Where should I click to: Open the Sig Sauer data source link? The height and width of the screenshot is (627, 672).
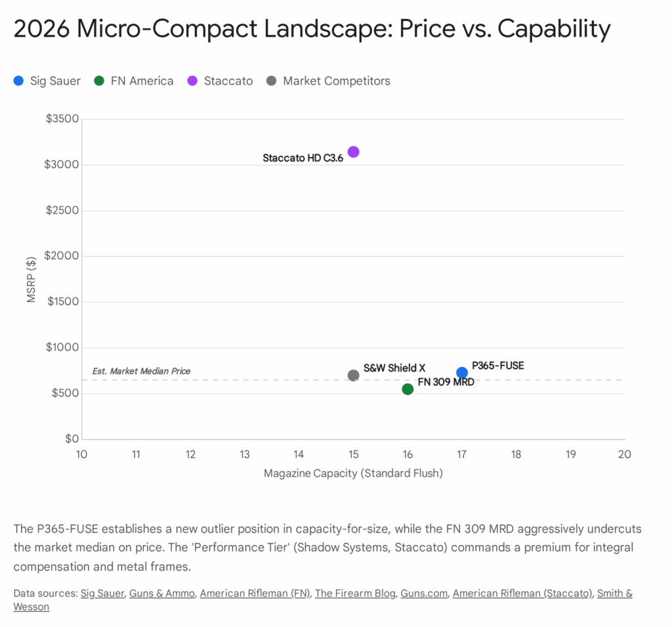[102, 594]
